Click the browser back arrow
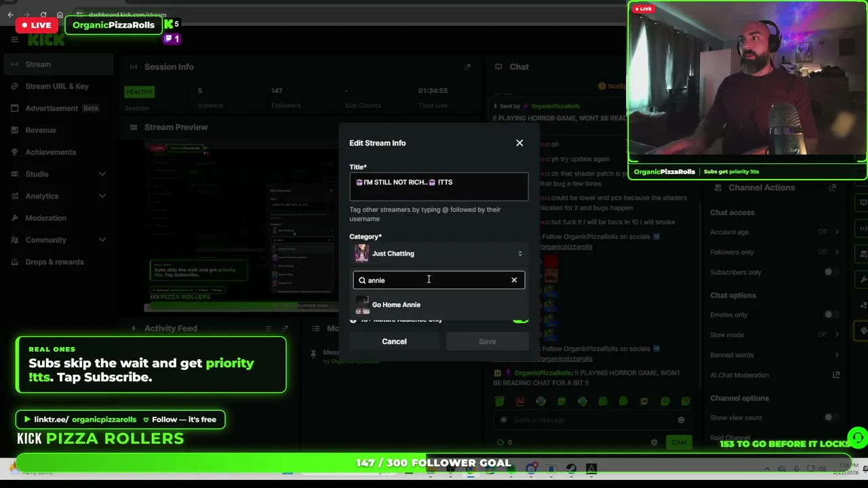Screen dimensions: 868x488 pyautogui.click(x=10, y=15)
